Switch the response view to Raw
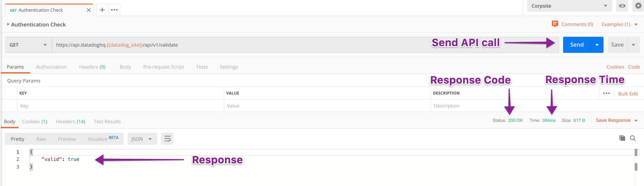 [41, 139]
